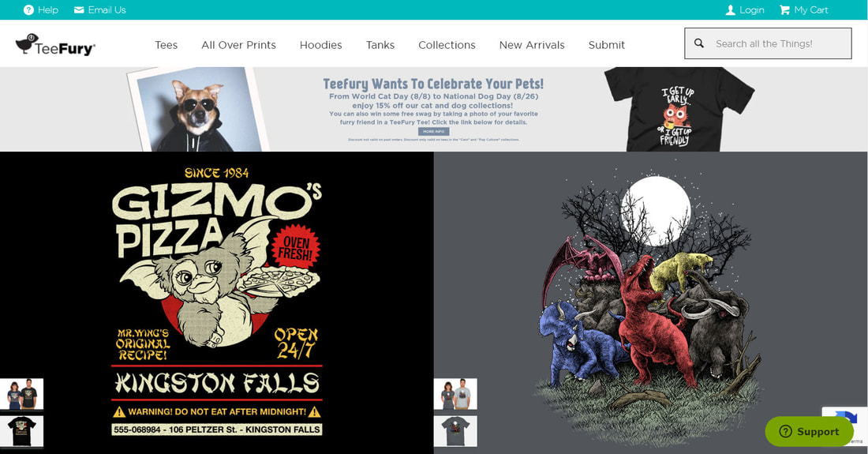Go home via the TeeFury bird logo

click(x=54, y=45)
